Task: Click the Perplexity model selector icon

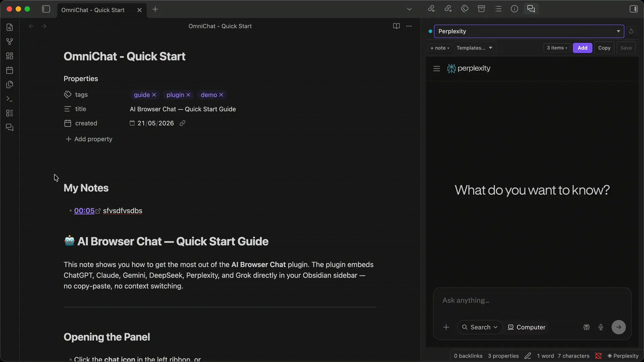Action: [586, 327]
